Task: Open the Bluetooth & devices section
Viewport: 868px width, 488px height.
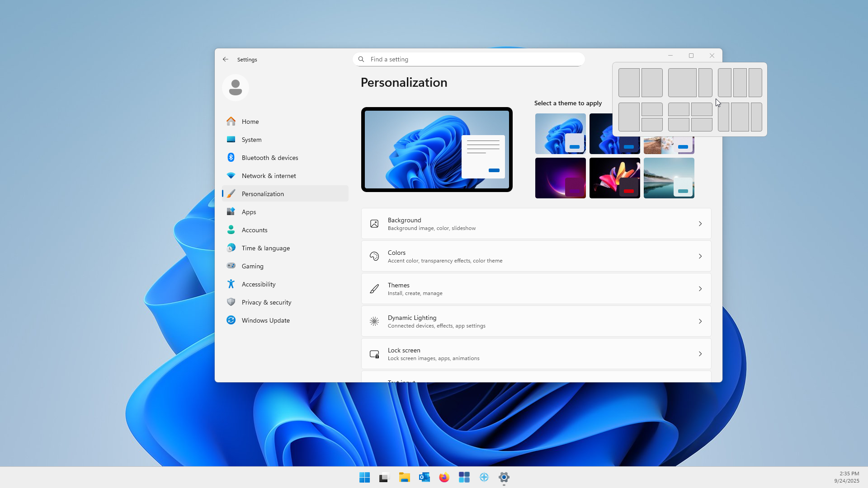Action: [269, 158]
